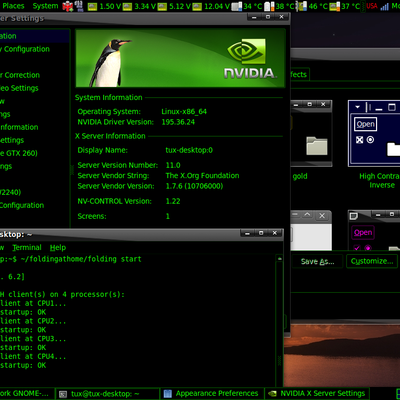
Task: Click the gray applet icon before 1.50 V
Action: click(79, 6)
